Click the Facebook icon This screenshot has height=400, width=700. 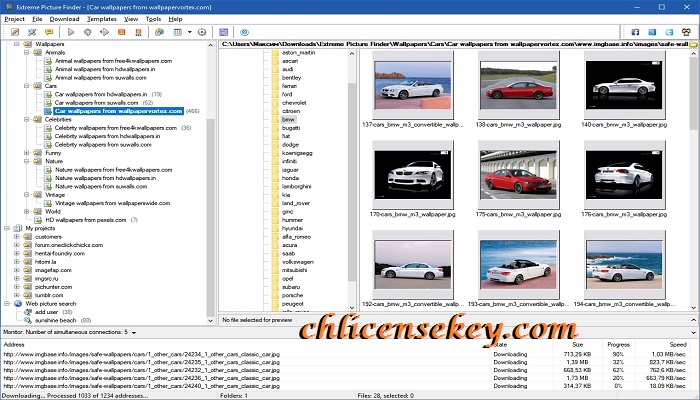tap(635, 32)
